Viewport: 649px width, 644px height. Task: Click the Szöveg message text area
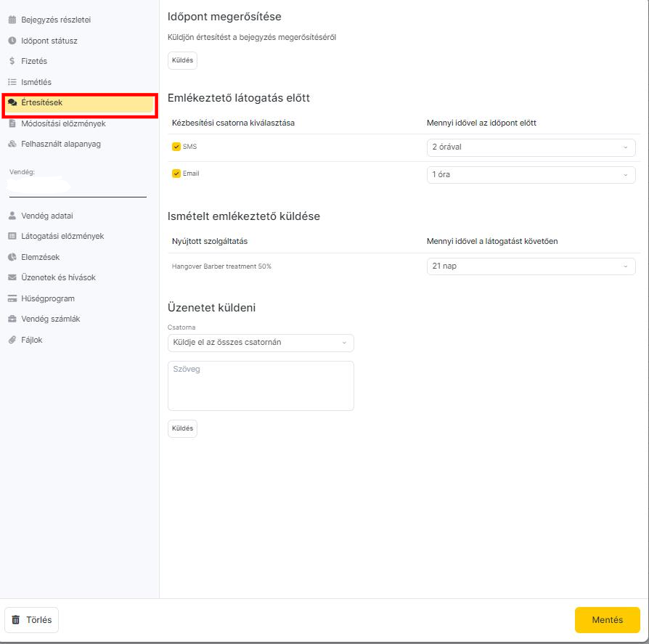click(x=261, y=386)
